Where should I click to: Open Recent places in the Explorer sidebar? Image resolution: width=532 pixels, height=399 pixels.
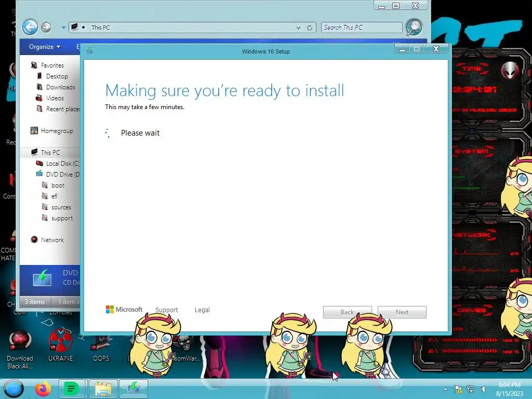point(63,109)
